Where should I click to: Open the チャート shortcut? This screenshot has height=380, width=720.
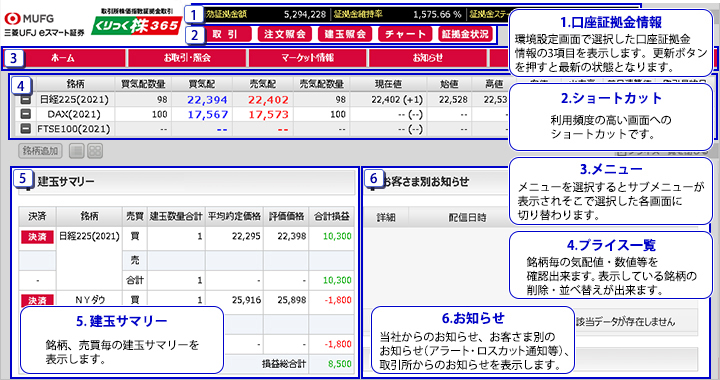pos(405,34)
